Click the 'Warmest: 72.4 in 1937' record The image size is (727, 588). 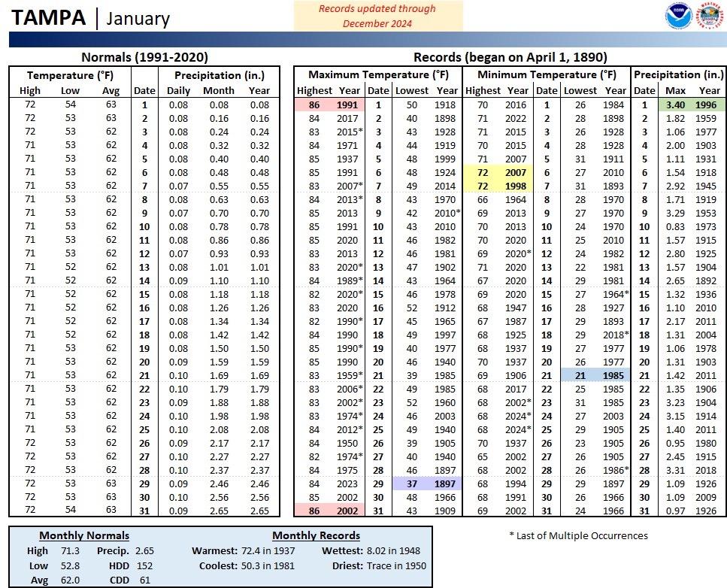point(244,550)
